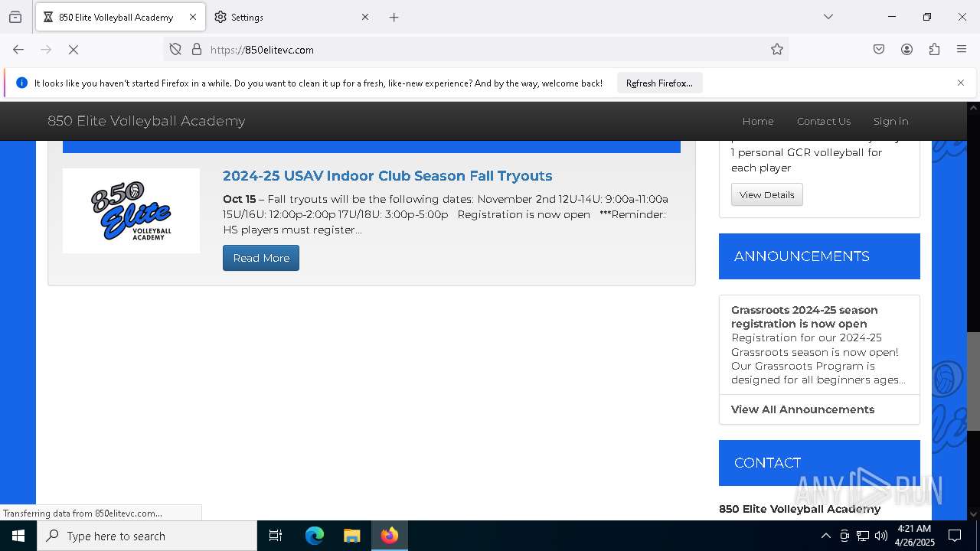Dismiss the Refresh Firefox notification bar
The image size is (980, 551).
(961, 83)
